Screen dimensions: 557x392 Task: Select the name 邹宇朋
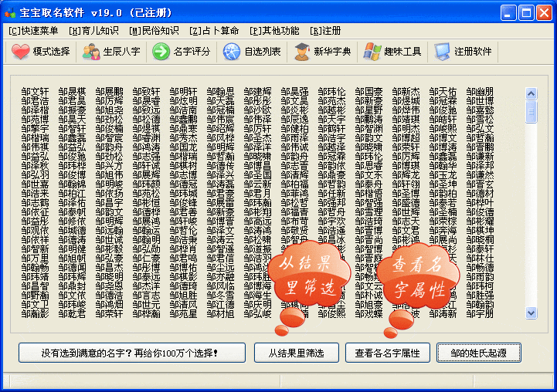[x=480, y=313]
